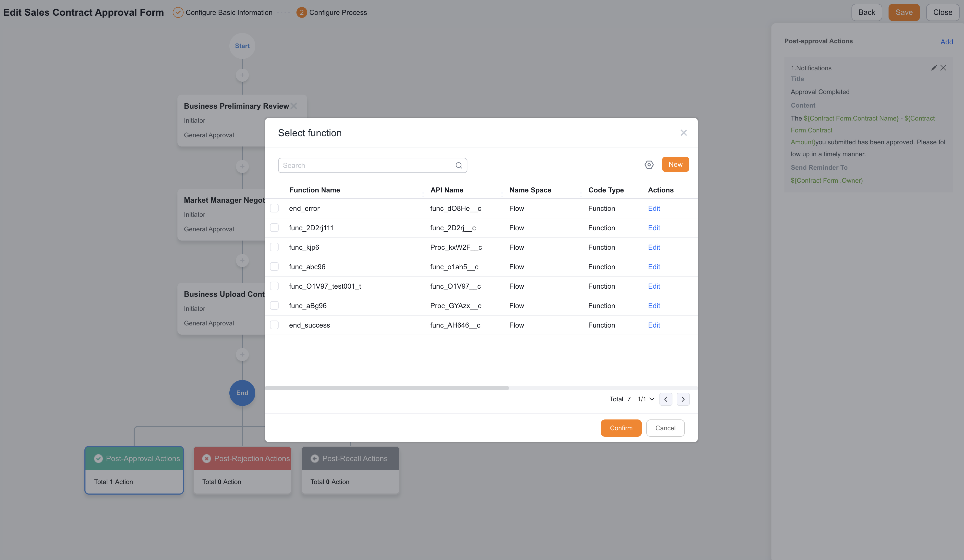Open the 1/1 page dropdown
Viewport: 964px width, 560px height.
[x=646, y=399]
